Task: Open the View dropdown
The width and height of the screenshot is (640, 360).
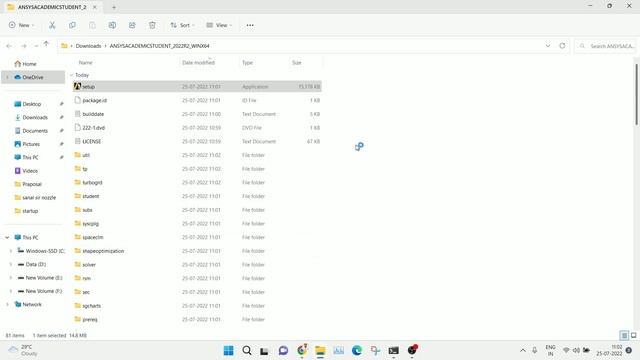Action: pos(219,25)
